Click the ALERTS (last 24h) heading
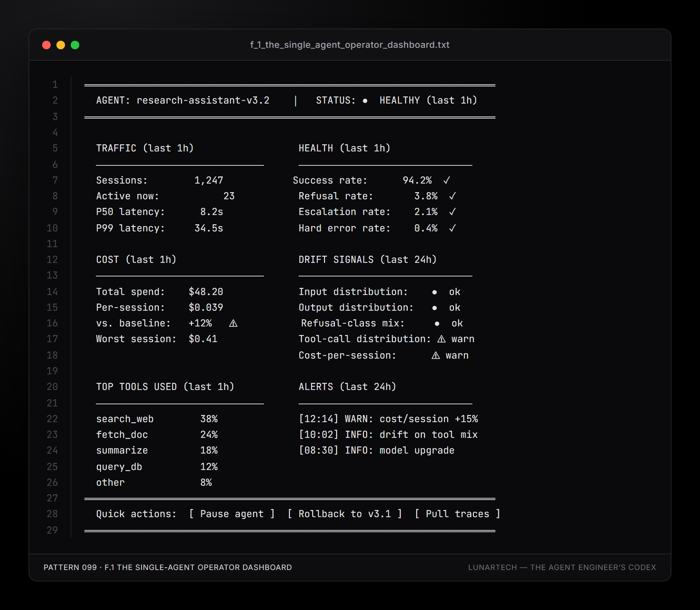700x610 pixels. [347, 387]
